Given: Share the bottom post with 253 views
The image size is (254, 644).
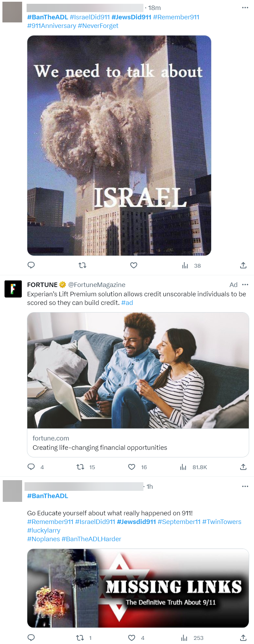Looking at the screenshot, I should click(243, 637).
